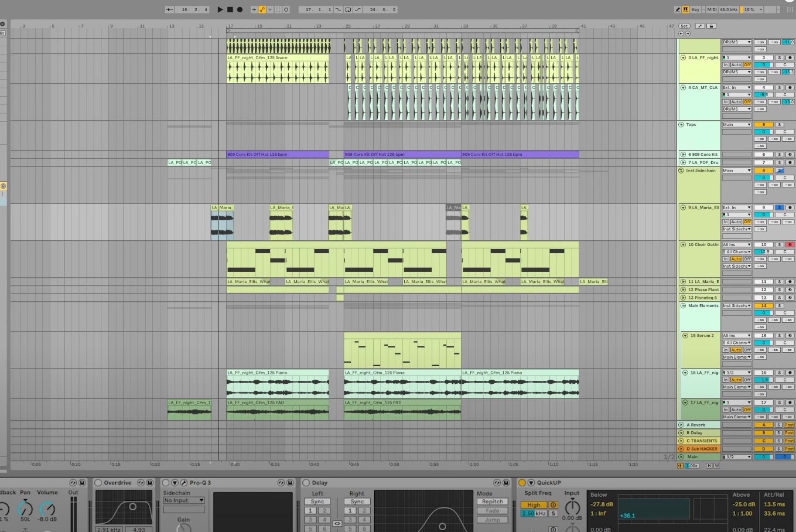Start playback with the Play button
Screen dimensions: 796x532
pyautogui.click(x=220, y=9)
